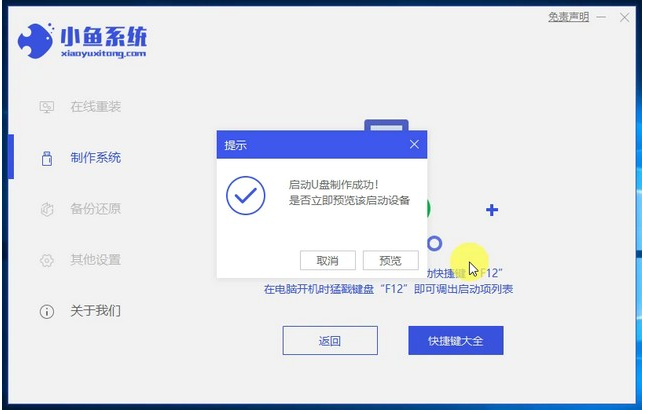Click the 关于我们 info icon
The width and height of the screenshot is (648, 414).
point(47,312)
